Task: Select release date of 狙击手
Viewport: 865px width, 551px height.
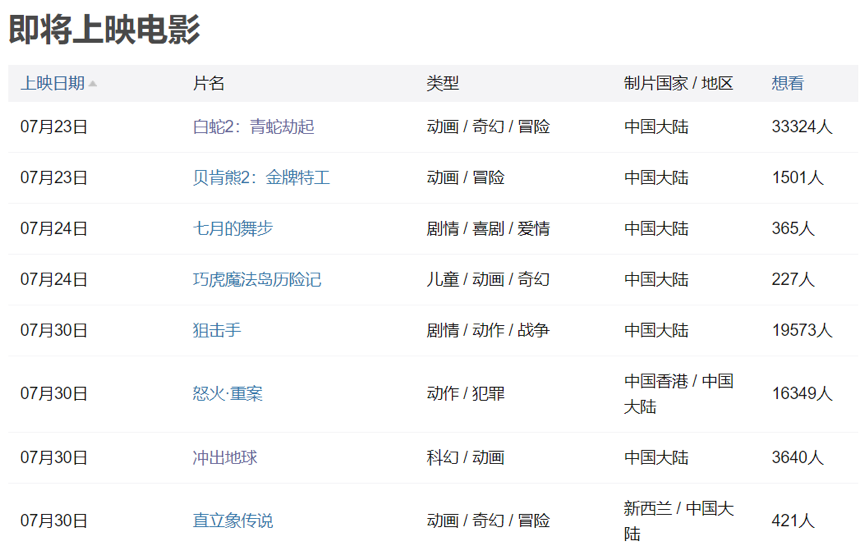Action: [x=54, y=330]
